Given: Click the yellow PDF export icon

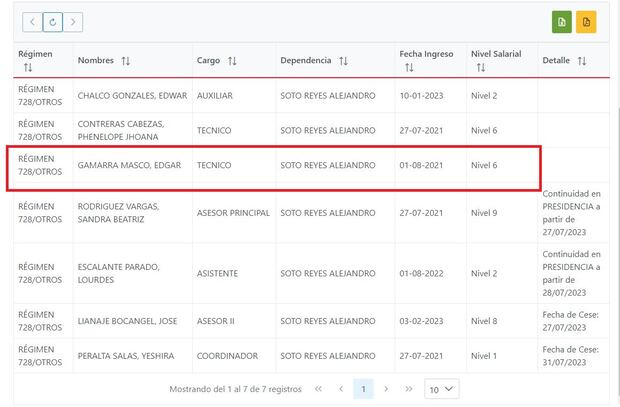Looking at the screenshot, I should coord(586,22).
